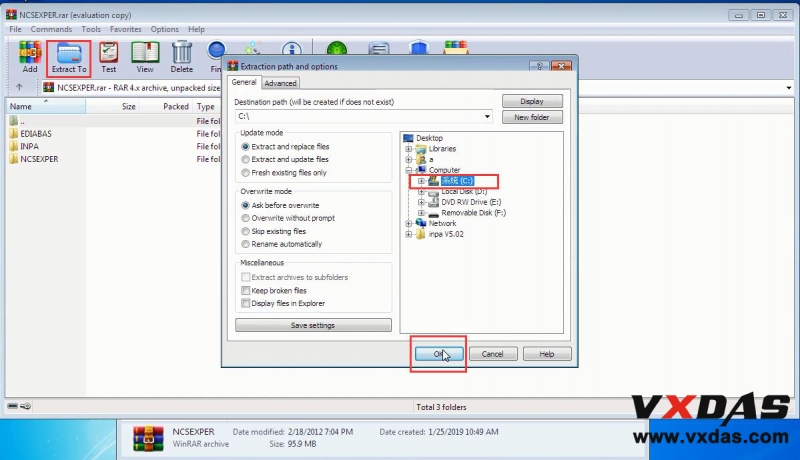Open the Help menu

tap(196, 29)
